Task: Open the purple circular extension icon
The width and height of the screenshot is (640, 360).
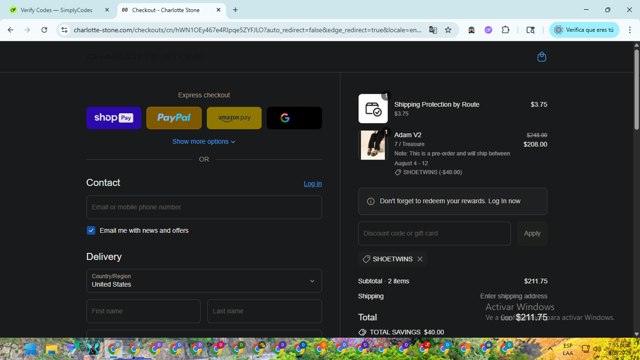Action: (488, 30)
